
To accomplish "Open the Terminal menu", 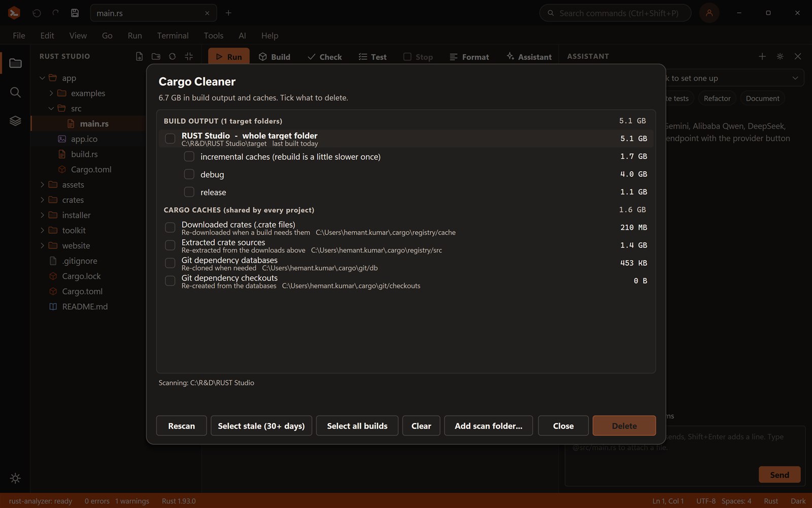I will point(173,36).
